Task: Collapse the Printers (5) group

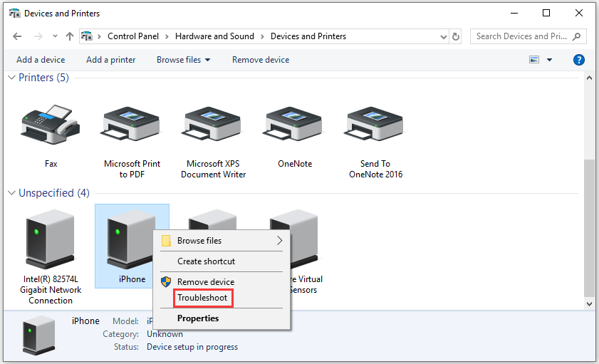Action: pos(12,78)
